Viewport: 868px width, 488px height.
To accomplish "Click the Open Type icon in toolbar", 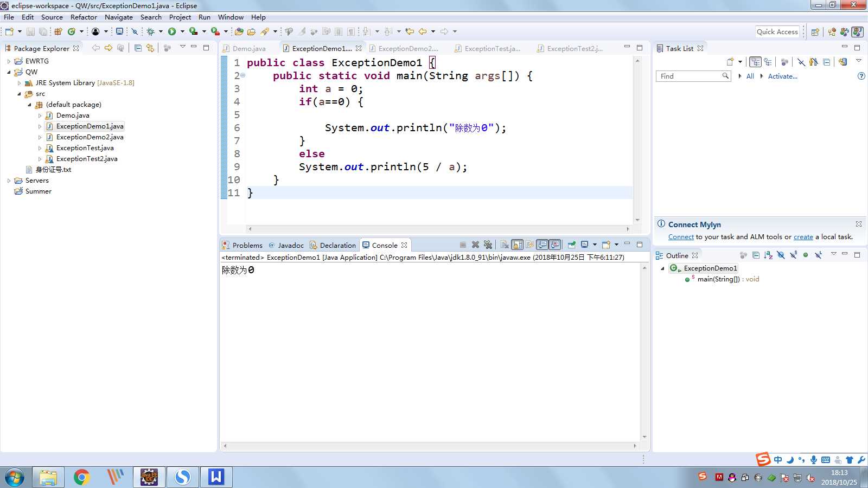I will tap(239, 31).
